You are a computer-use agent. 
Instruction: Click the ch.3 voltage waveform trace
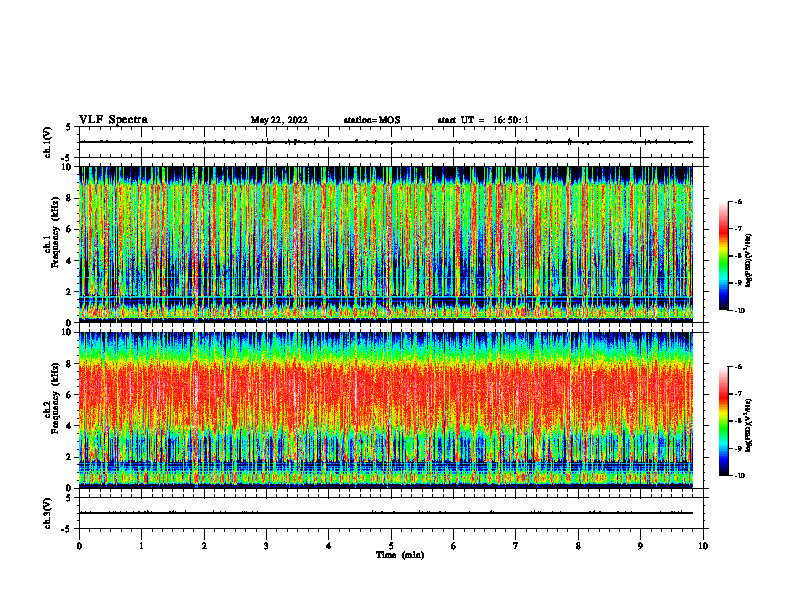pyautogui.click(x=386, y=513)
